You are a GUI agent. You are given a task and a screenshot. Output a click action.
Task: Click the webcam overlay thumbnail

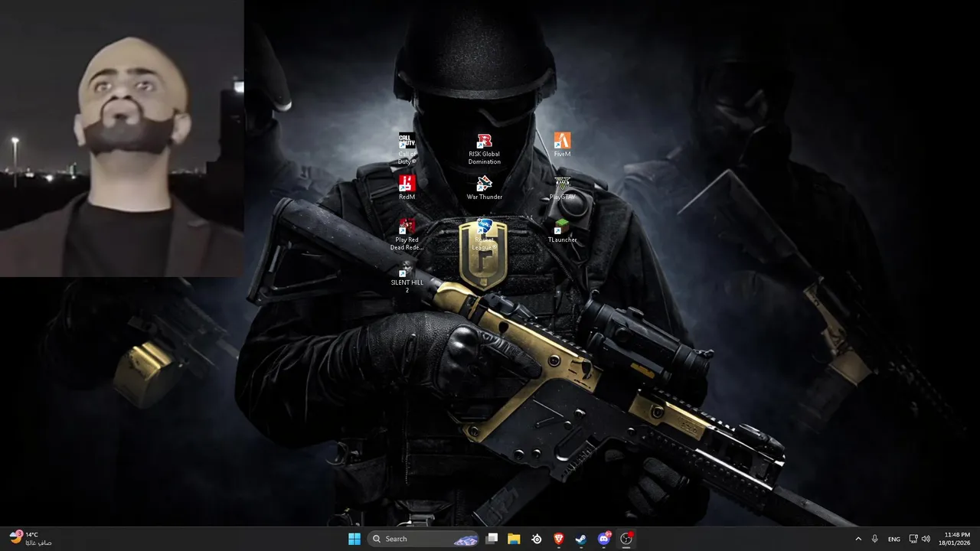pyautogui.click(x=122, y=138)
